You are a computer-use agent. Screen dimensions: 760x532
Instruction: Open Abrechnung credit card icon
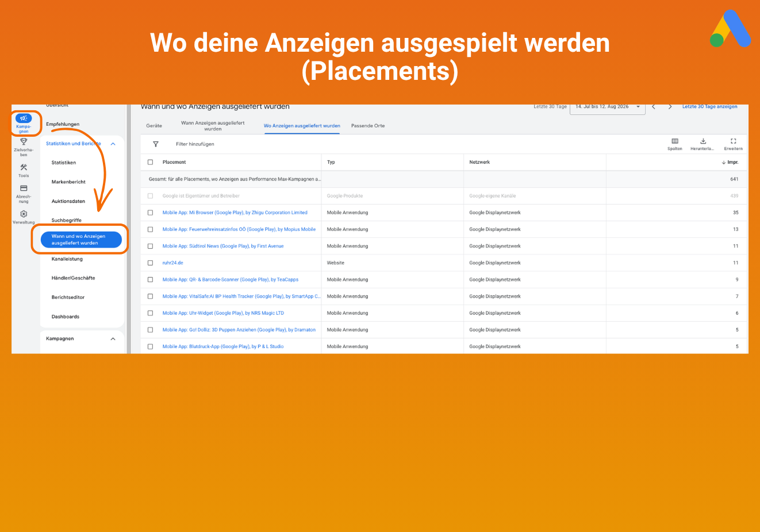pyautogui.click(x=24, y=188)
